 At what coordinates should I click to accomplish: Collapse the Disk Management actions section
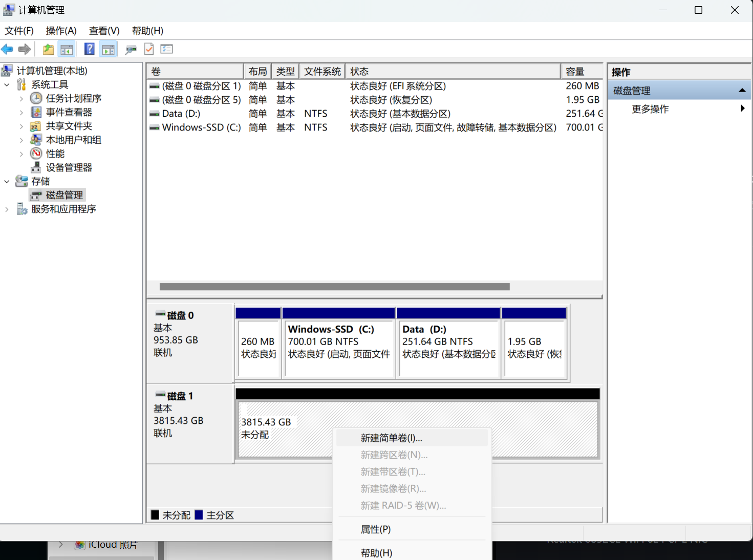(742, 91)
